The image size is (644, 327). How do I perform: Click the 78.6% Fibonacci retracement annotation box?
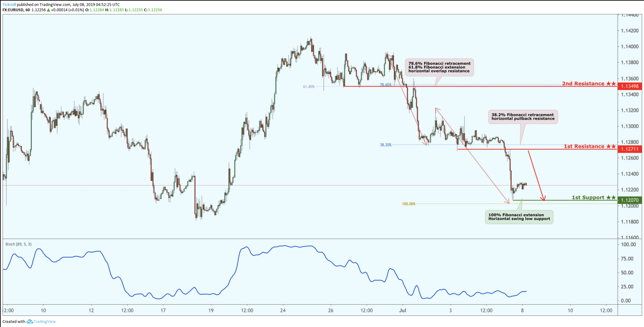click(439, 67)
